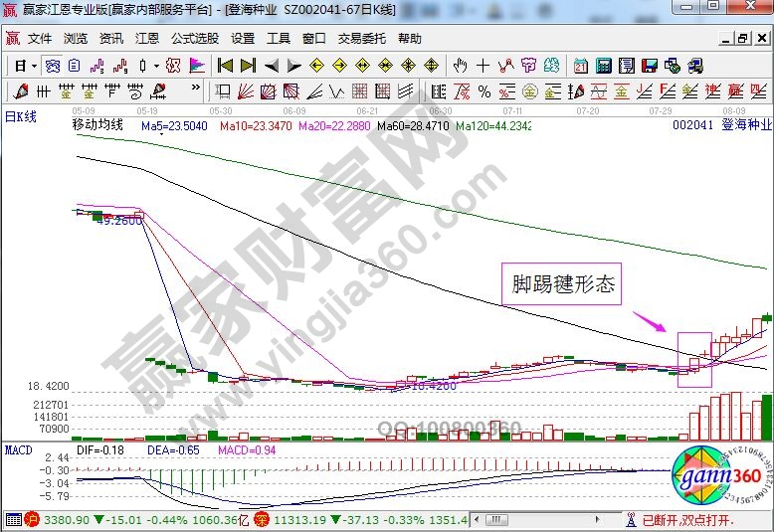Toggle the highlighted chart mode icon
774x532 pixels.
point(52,67)
